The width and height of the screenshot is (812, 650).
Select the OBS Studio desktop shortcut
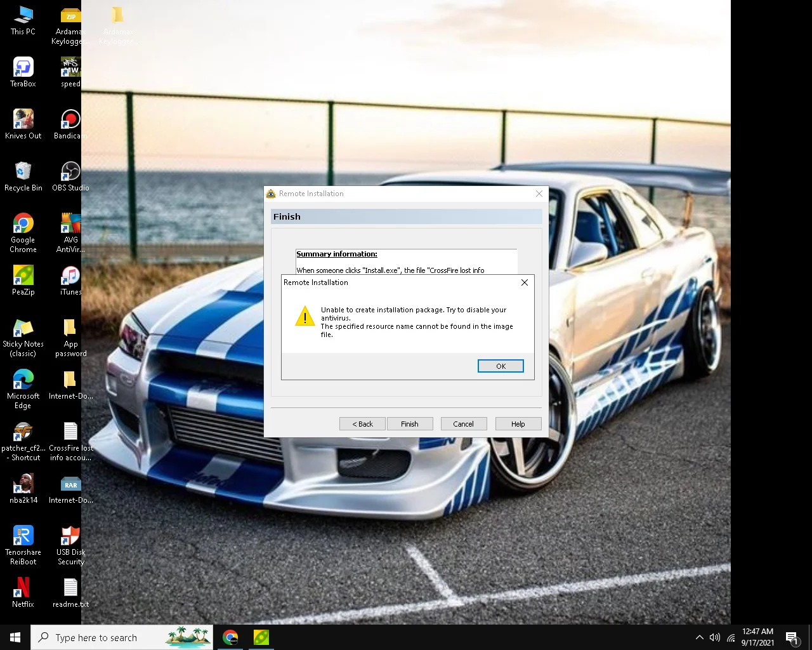[x=70, y=176]
